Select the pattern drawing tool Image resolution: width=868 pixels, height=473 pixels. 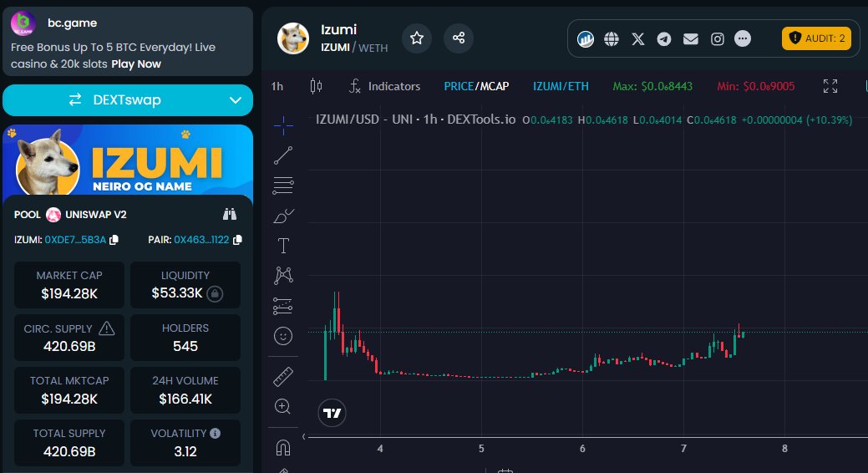point(283,275)
